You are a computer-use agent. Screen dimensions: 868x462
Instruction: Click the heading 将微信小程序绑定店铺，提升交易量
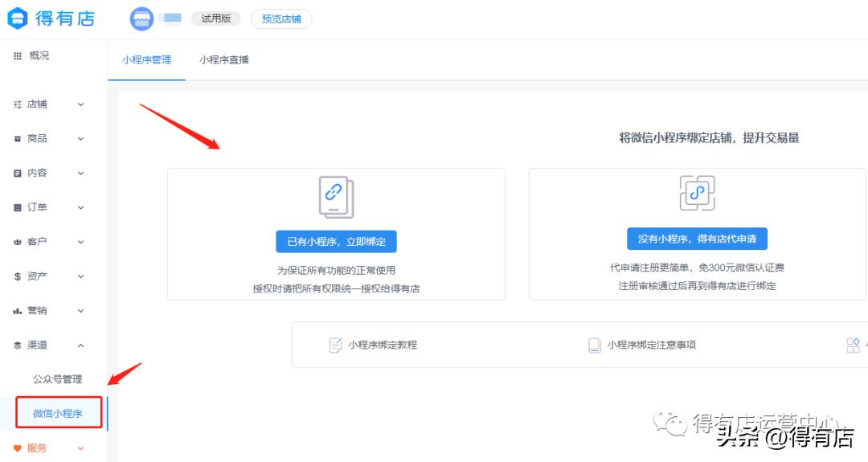709,137
